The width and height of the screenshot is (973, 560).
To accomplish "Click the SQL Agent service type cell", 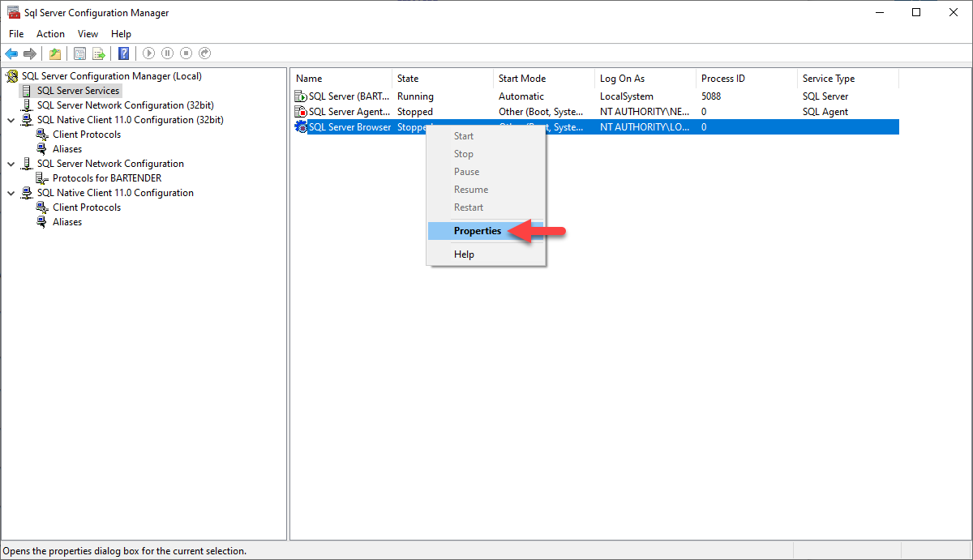I will pyautogui.click(x=825, y=112).
